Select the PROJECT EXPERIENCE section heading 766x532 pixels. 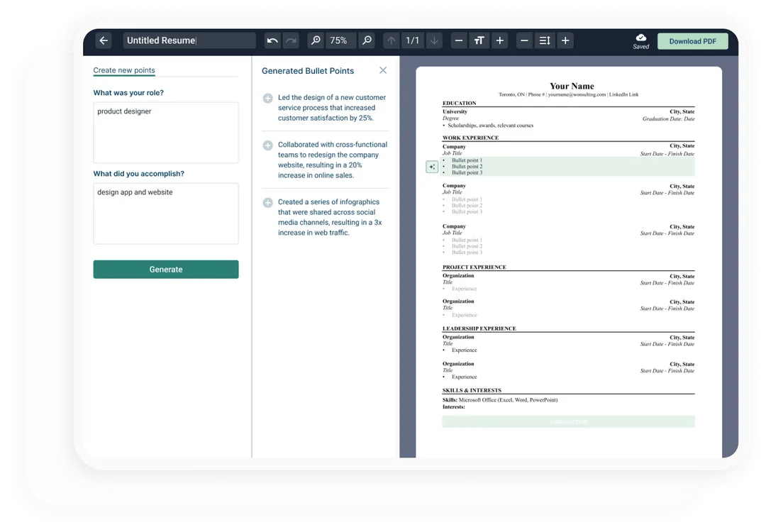click(474, 267)
